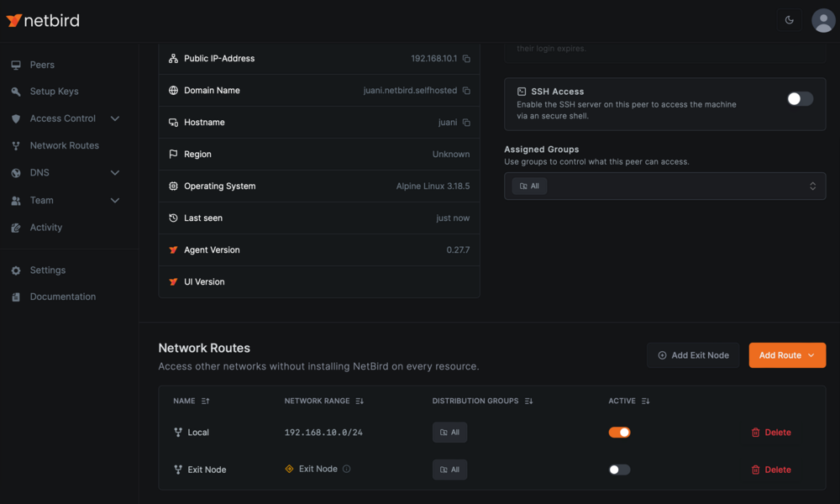Open the Assigned Groups dropdown
840x504 pixels.
[664, 186]
